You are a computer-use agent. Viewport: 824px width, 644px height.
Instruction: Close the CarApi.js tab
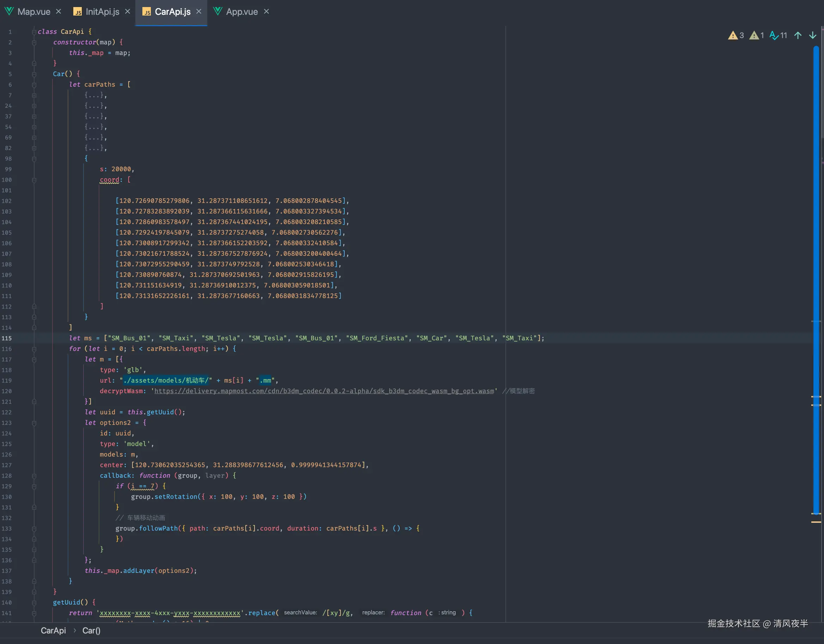pyautogui.click(x=199, y=12)
